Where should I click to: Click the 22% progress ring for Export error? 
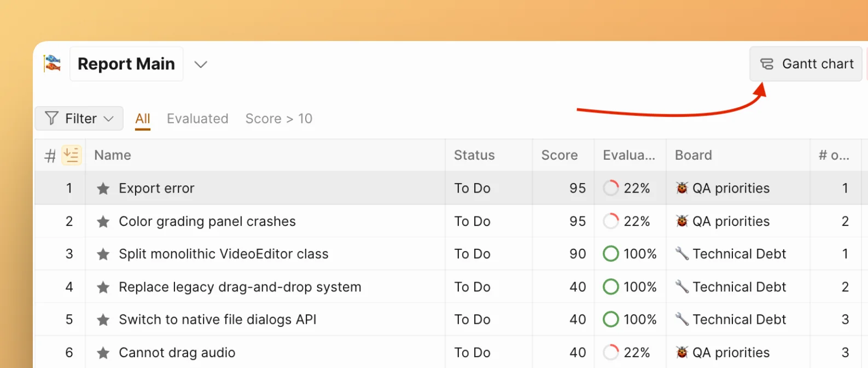[x=610, y=188]
